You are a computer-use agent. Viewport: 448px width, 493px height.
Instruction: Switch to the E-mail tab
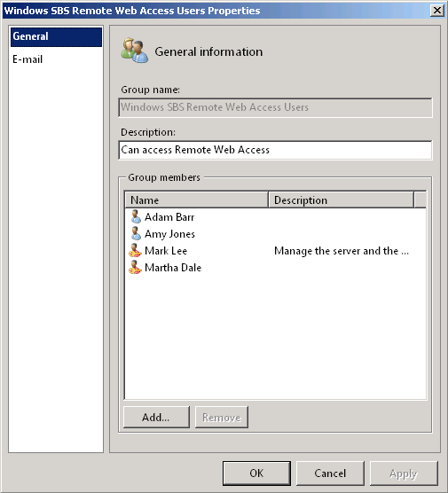[x=28, y=59]
